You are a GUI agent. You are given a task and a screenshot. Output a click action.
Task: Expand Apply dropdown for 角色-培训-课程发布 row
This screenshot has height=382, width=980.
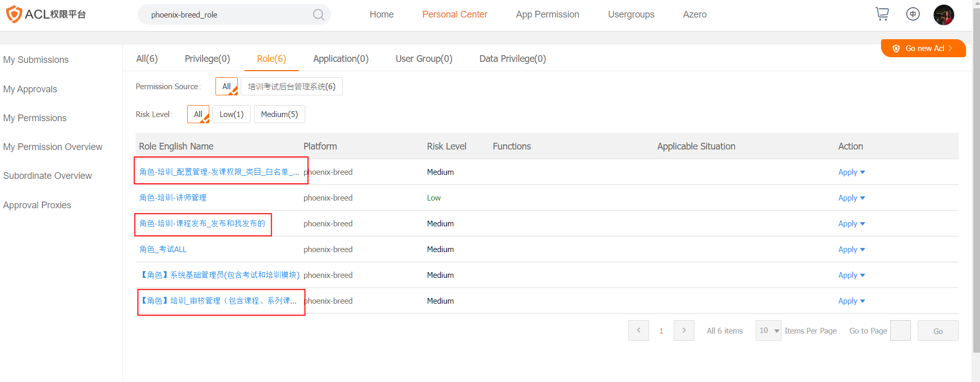coord(852,223)
